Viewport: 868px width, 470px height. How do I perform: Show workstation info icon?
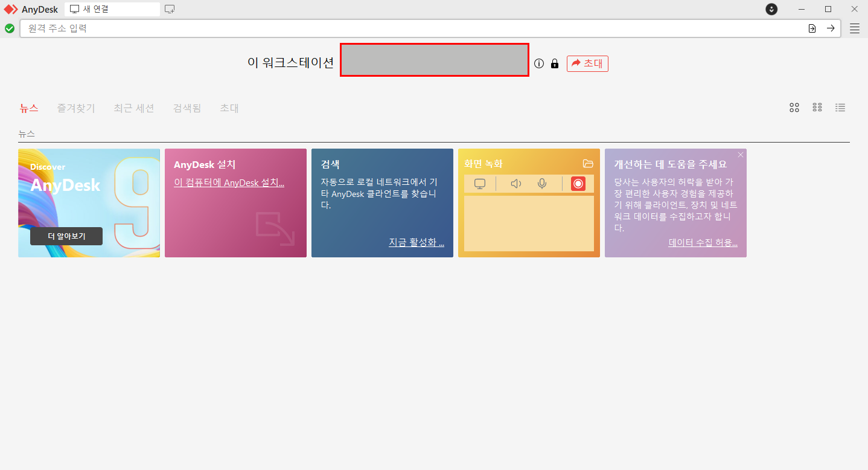coord(539,63)
